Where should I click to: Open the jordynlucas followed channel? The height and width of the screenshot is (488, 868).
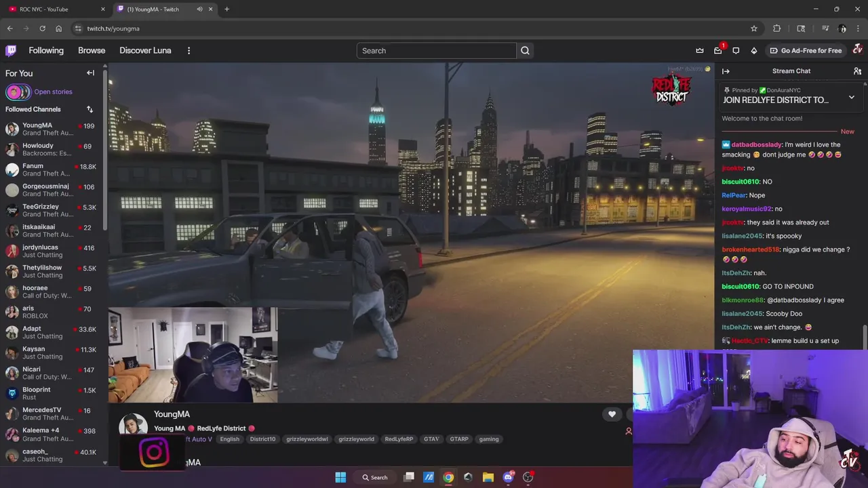52,251
